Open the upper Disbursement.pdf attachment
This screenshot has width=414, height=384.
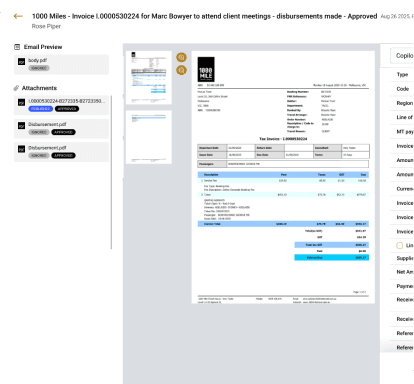61,128
